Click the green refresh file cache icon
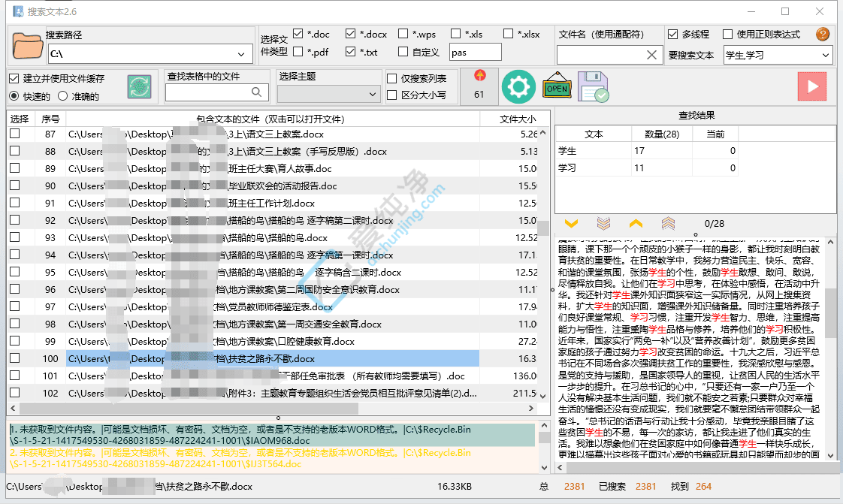This screenshot has height=504, width=843. [x=139, y=86]
